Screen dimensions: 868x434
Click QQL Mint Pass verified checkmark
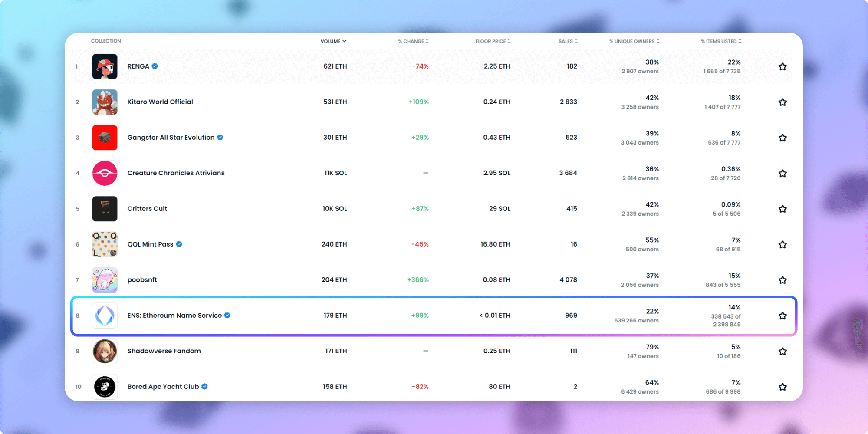pos(179,244)
